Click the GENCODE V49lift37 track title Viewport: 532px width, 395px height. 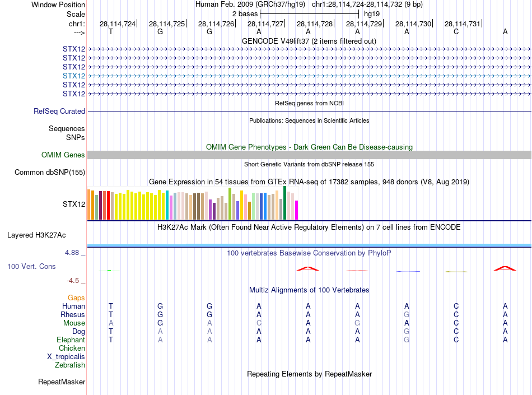pos(309,41)
